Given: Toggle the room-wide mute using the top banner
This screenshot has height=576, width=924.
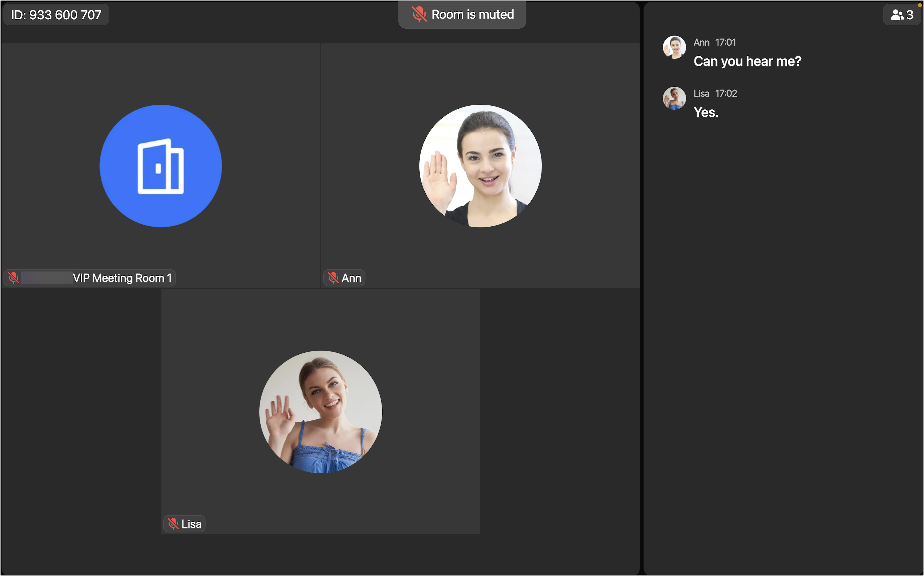Looking at the screenshot, I should click(x=462, y=14).
